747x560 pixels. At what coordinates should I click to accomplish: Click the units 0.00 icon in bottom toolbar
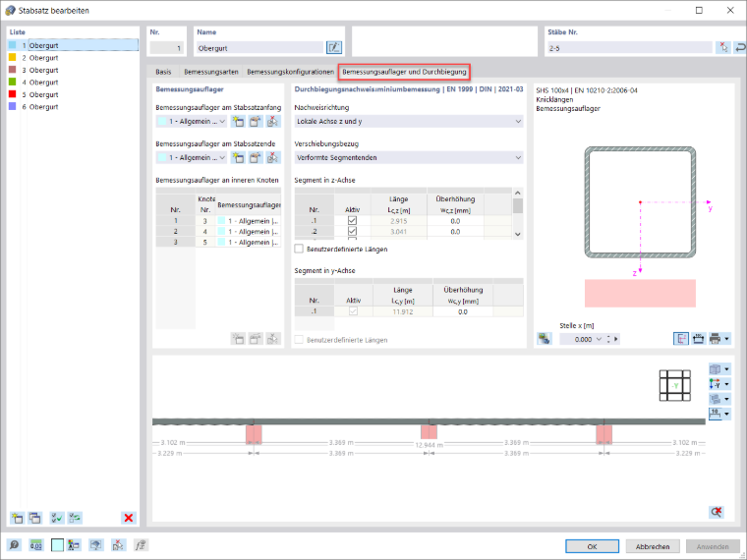[x=36, y=545]
